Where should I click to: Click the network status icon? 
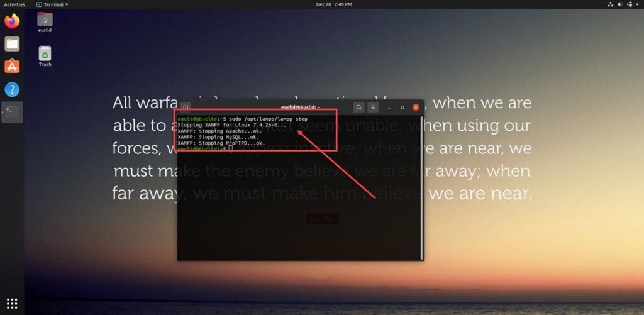[610, 4]
